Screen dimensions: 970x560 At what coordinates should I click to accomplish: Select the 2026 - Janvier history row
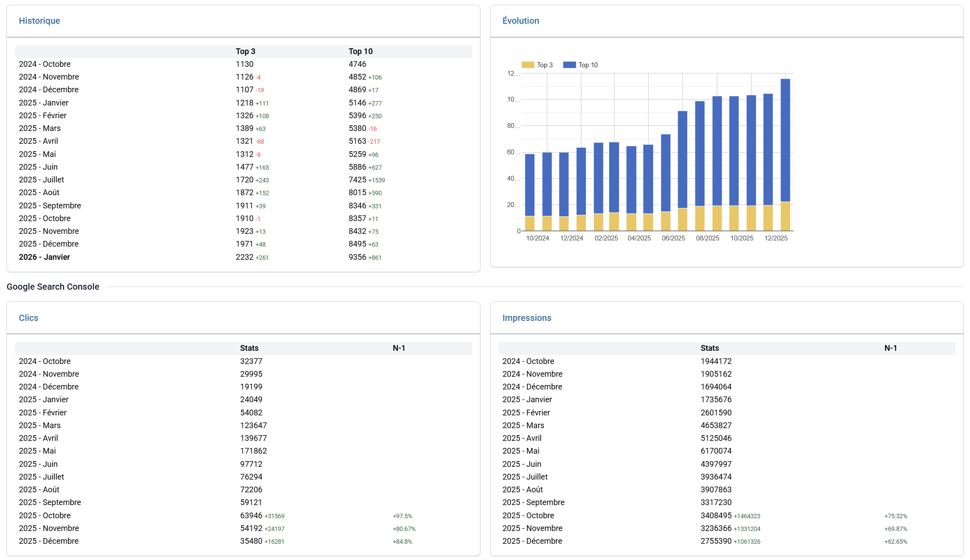coord(44,257)
